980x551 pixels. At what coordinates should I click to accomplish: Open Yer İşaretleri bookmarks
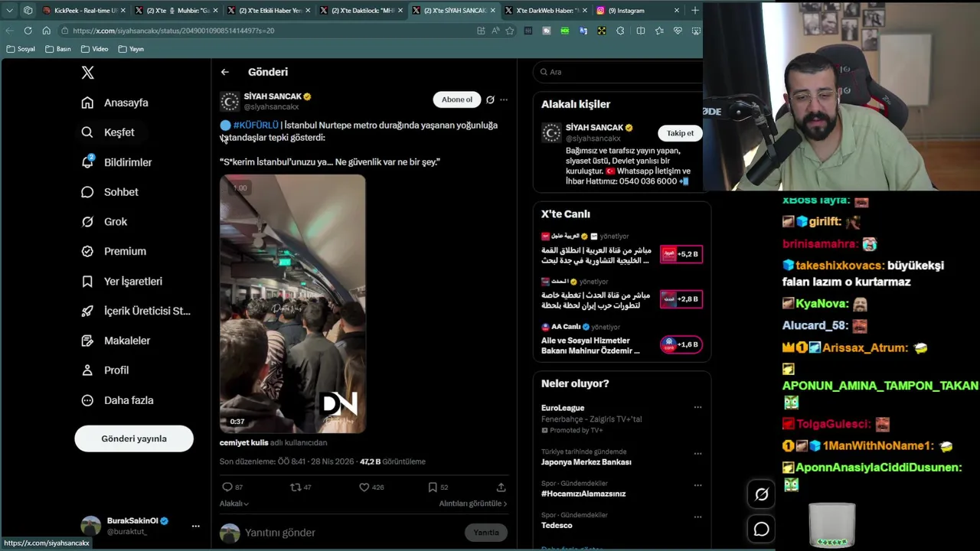point(122,282)
